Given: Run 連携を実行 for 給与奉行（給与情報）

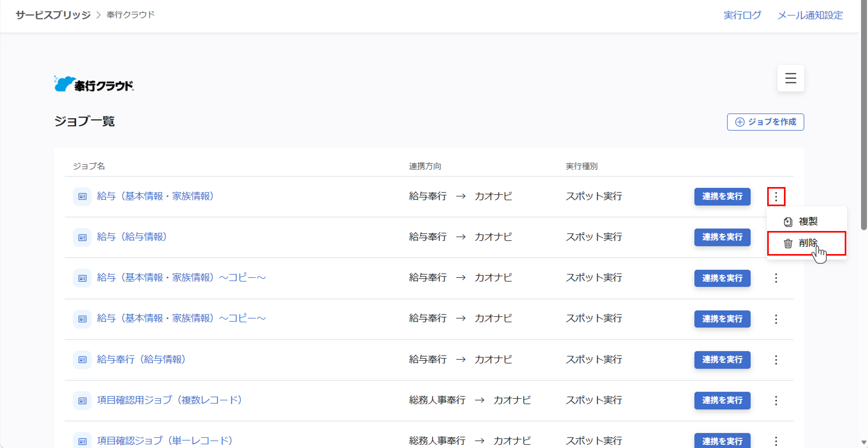Looking at the screenshot, I should [x=722, y=360].
